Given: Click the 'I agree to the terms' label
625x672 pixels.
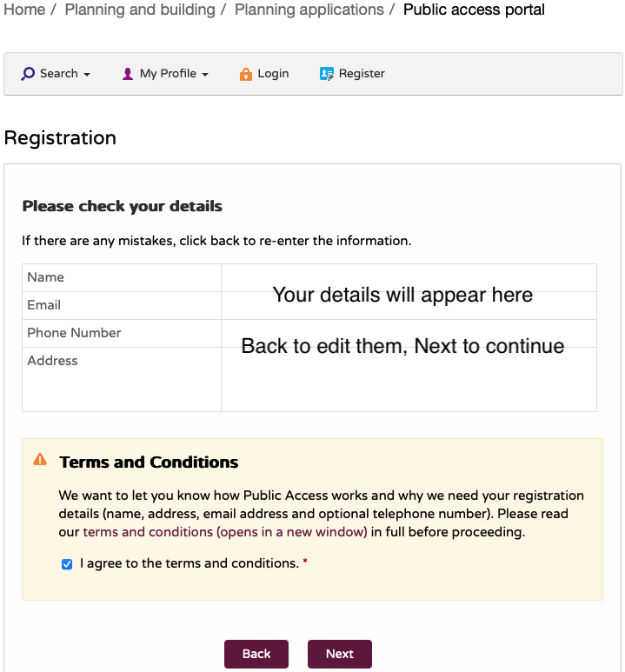Looking at the screenshot, I should pyautogui.click(x=189, y=563).
